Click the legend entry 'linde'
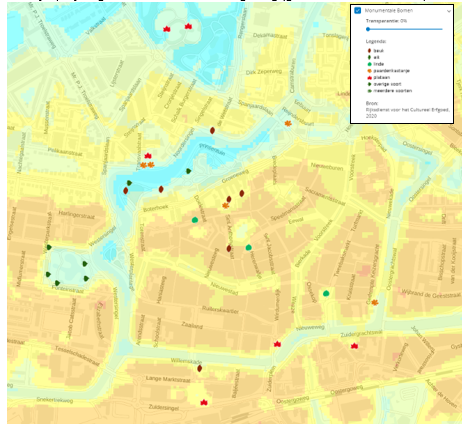The image size is (468, 428). pos(379,64)
